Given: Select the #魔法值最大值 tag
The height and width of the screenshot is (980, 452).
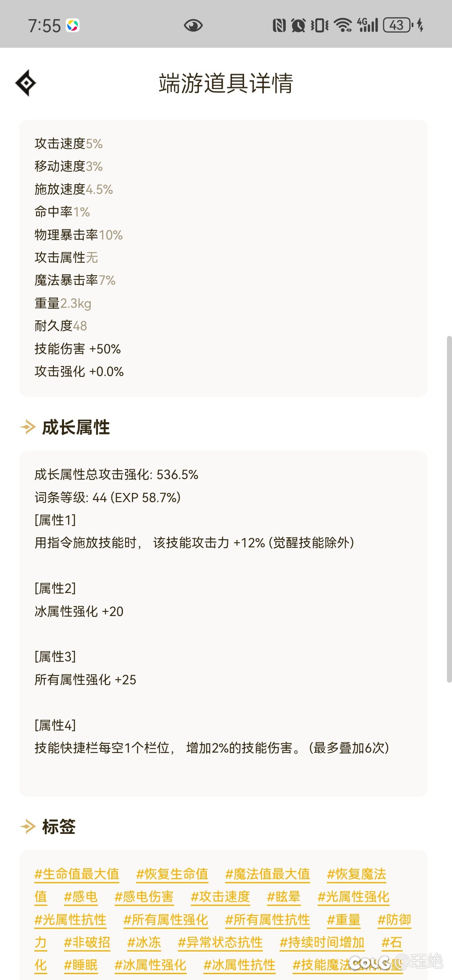Looking at the screenshot, I should tap(267, 874).
